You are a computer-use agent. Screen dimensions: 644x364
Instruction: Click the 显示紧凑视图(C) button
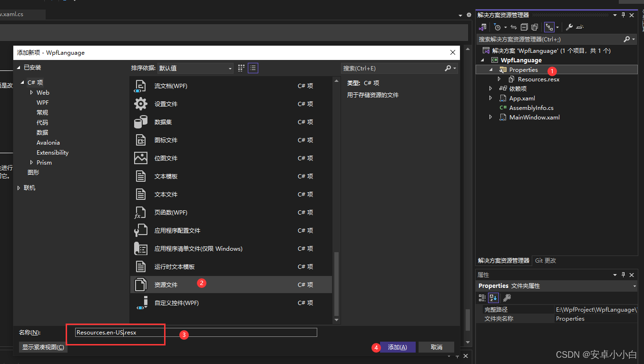(x=43, y=347)
